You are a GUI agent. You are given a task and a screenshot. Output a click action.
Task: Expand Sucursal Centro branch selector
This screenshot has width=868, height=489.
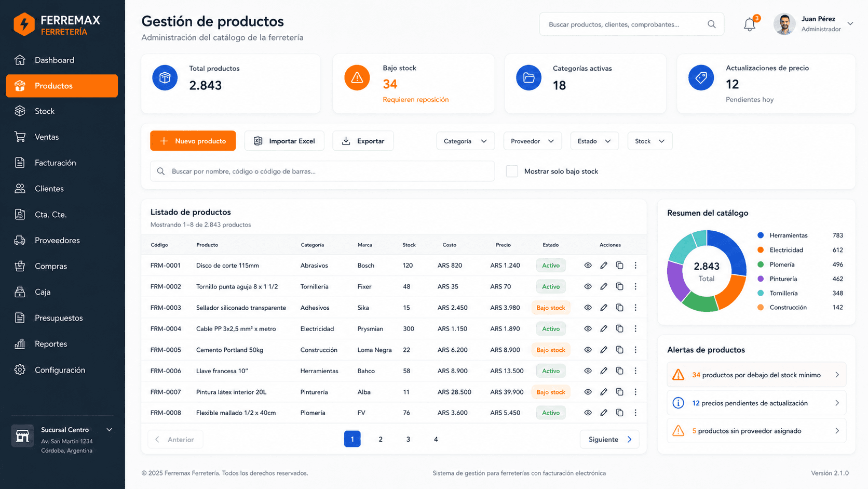[110, 430]
